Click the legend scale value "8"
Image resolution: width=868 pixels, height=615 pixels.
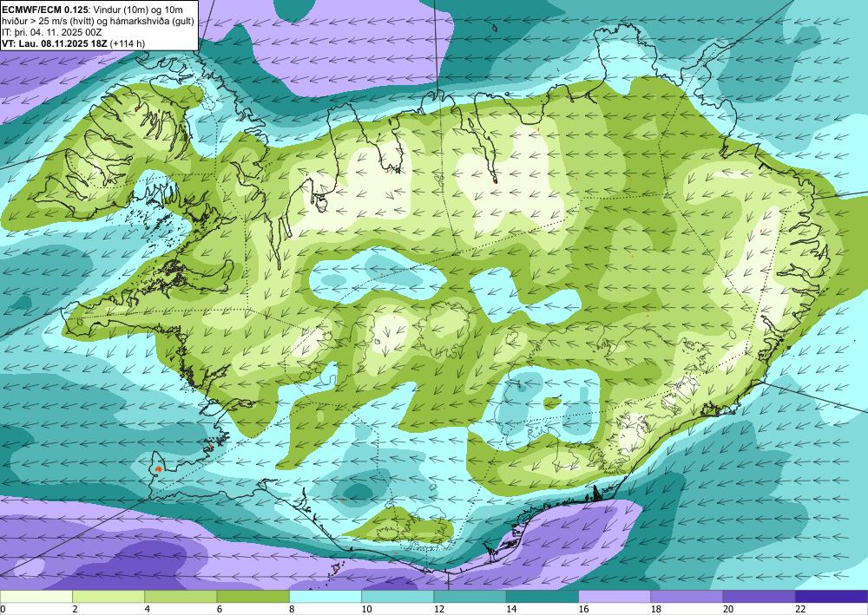click(292, 609)
